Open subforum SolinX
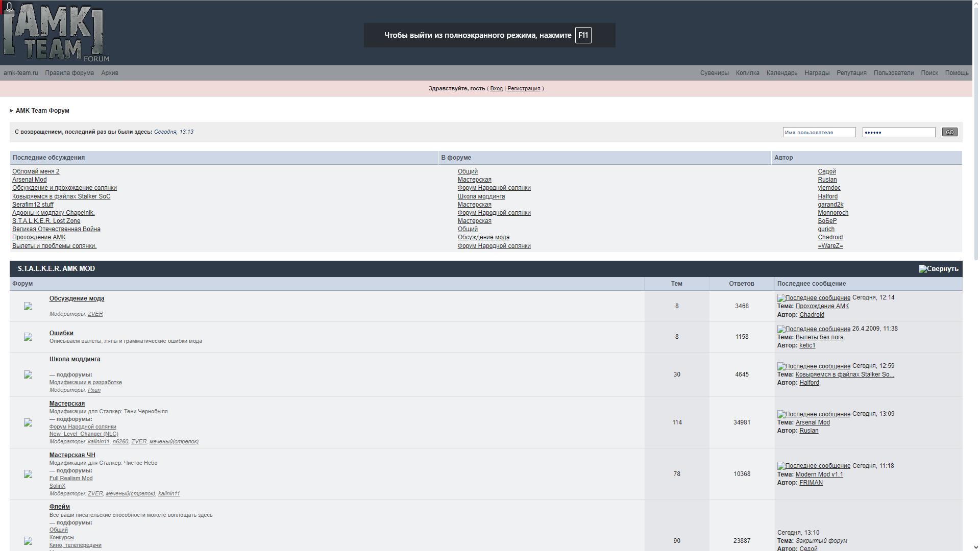The height and width of the screenshot is (551, 980). click(57, 486)
